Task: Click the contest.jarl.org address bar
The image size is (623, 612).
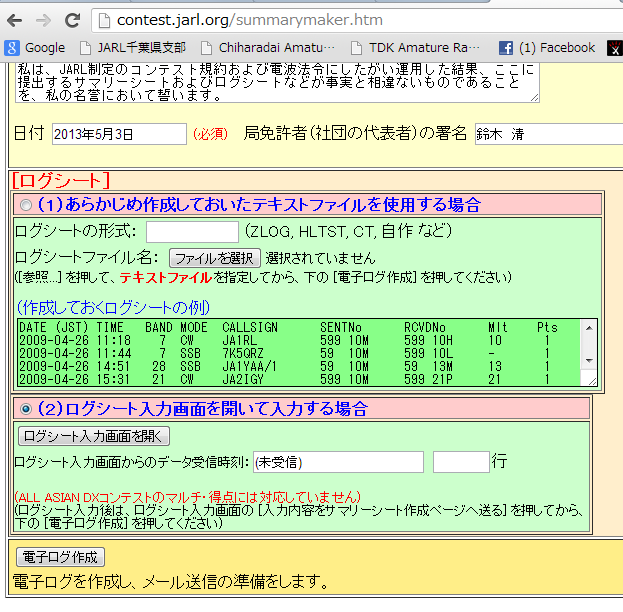Action: click(x=358, y=20)
